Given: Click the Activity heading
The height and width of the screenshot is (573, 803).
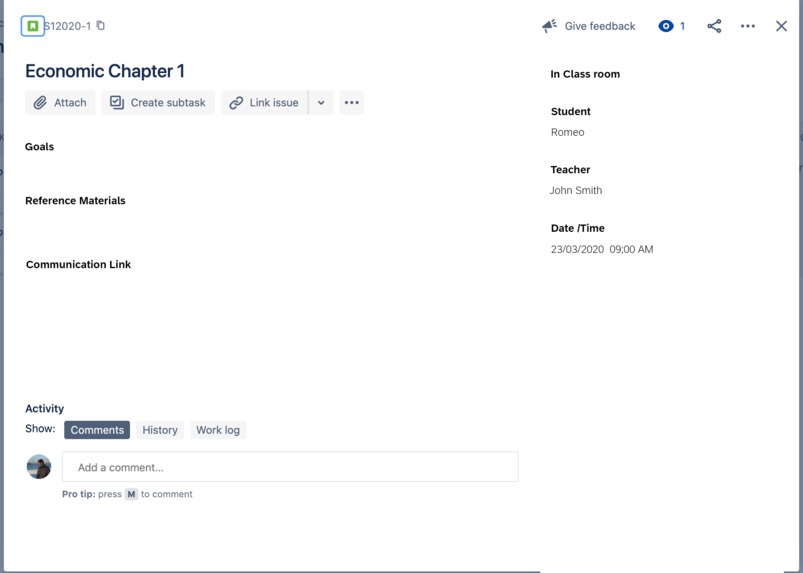Looking at the screenshot, I should point(45,409).
